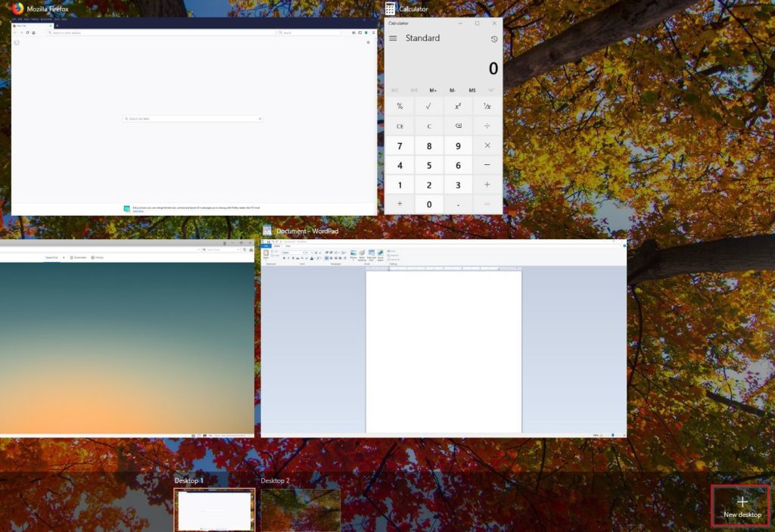Click the reciprocal 1/x key in Calculator

(487, 106)
